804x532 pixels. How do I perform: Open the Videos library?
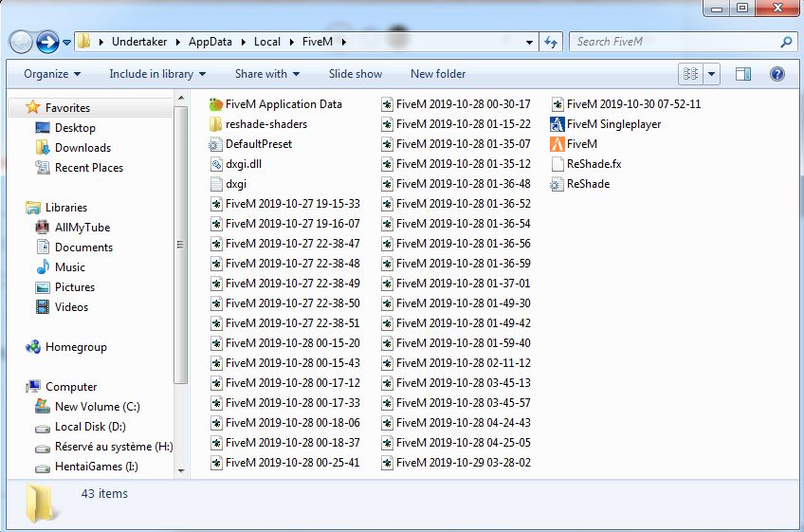point(71,307)
